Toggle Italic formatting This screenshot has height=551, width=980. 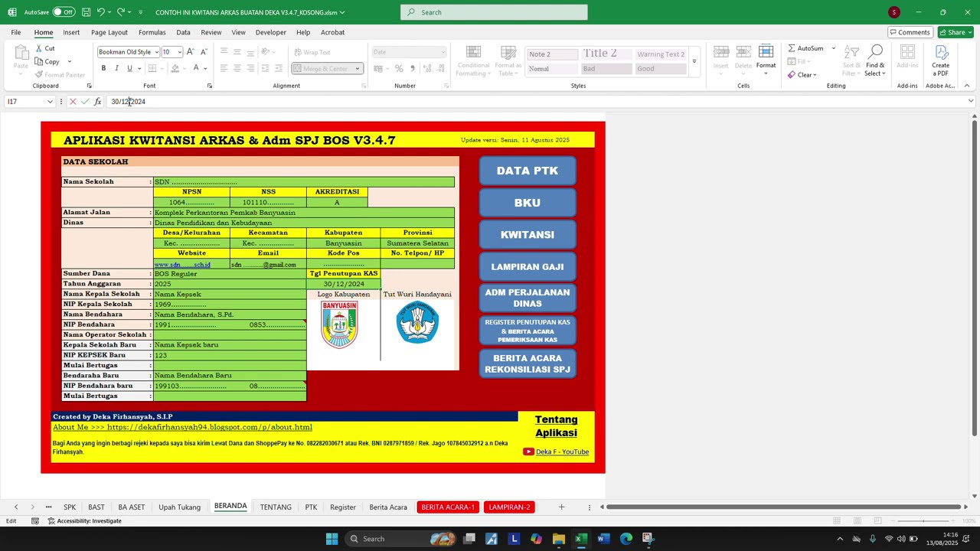(x=116, y=68)
